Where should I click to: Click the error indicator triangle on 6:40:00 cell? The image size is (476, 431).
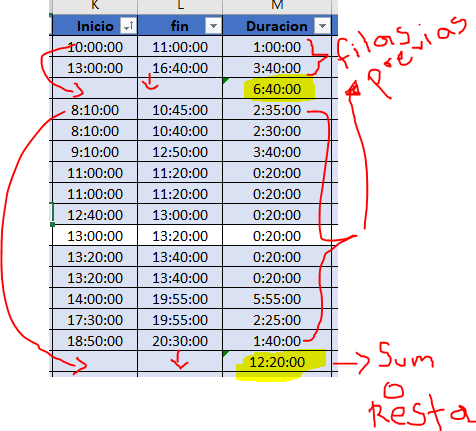226,81
